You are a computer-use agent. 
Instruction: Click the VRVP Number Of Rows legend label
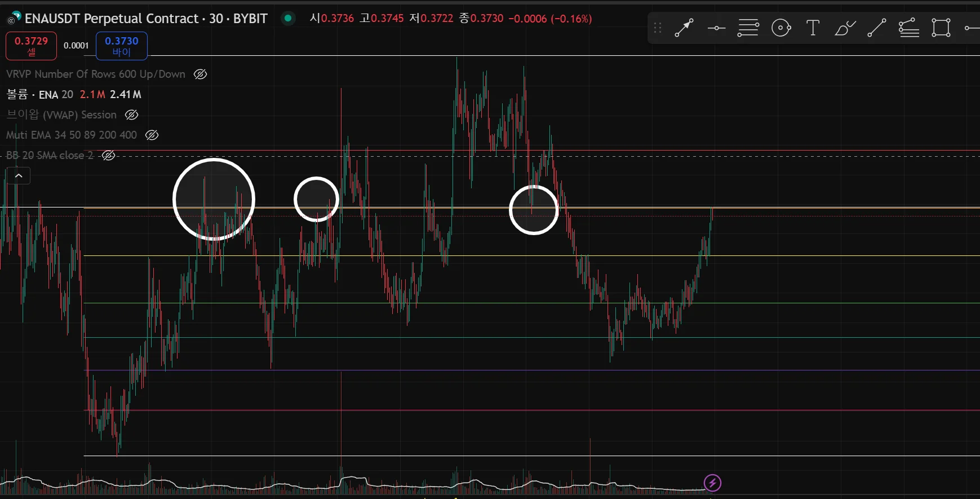pos(96,74)
